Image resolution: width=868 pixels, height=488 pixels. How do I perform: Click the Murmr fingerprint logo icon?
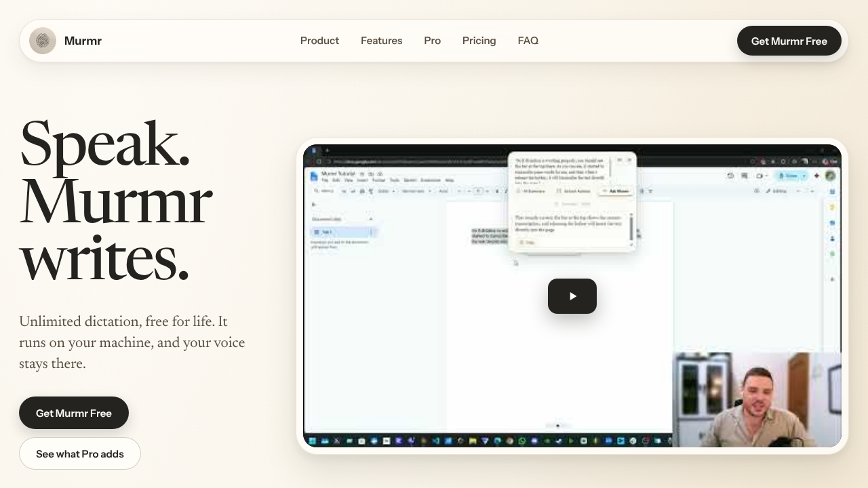click(43, 41)
